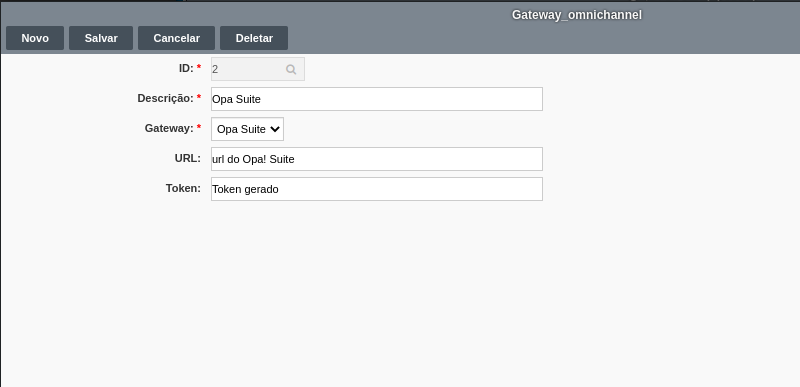Delete the record using Deletar button

(x=254, y=38)
